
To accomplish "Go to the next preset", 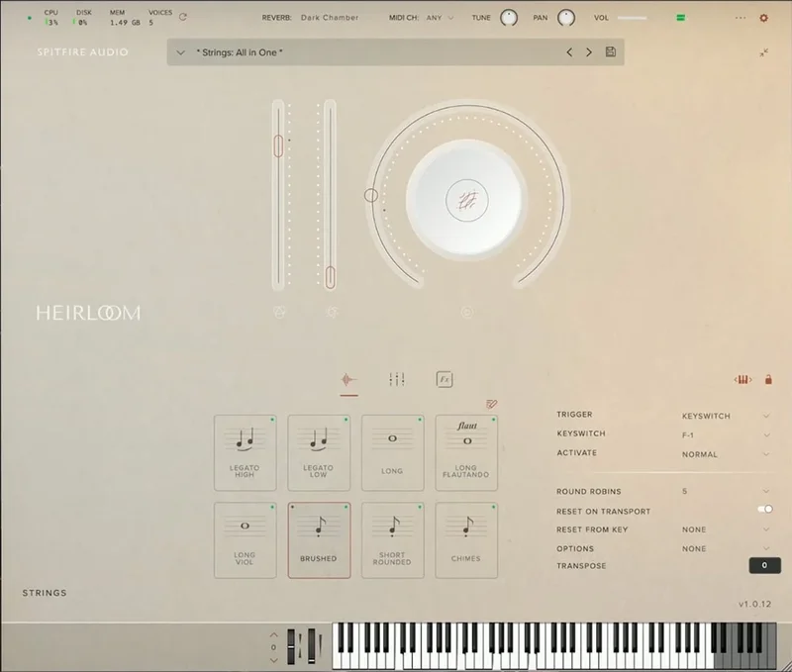I will 589,52.
